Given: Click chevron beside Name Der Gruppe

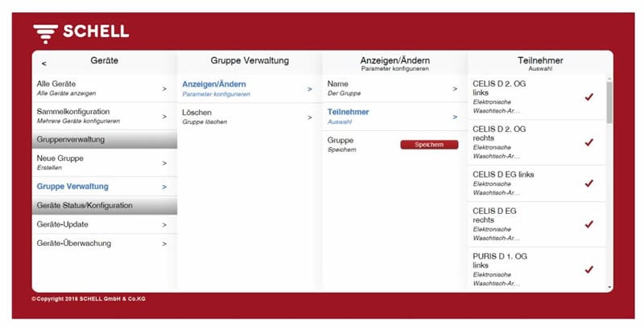Looking at the screenshot, I should coord(455,88).
